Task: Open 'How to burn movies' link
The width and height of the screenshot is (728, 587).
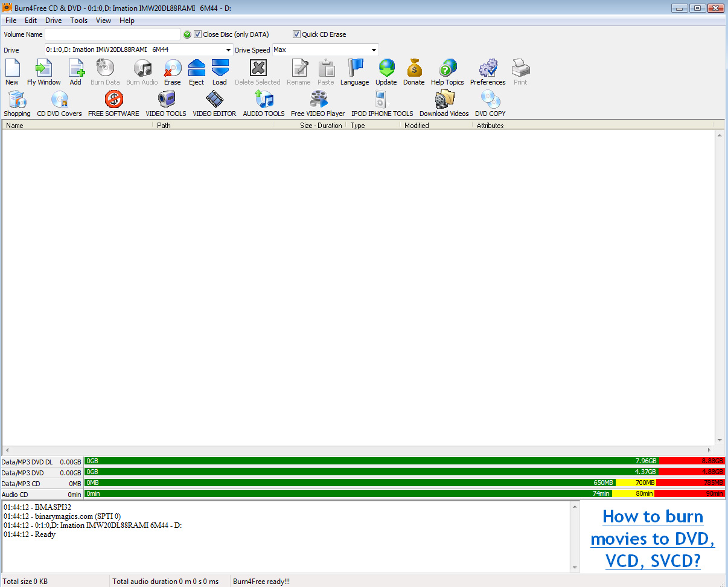Action: (x=653, y=538)
